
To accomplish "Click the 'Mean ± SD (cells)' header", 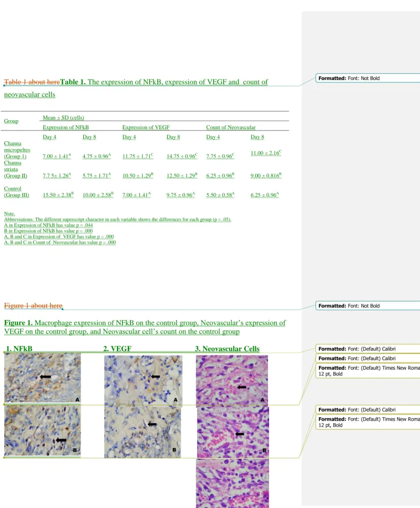I will (64, 117).
